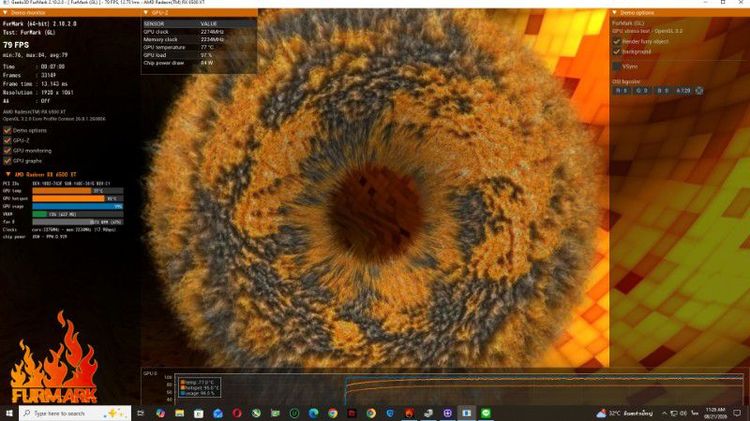Uncheck the background checkbox in Demo options
Image resolution: width=750 pixels, height=421 pixels.
(x=617, y=52)
